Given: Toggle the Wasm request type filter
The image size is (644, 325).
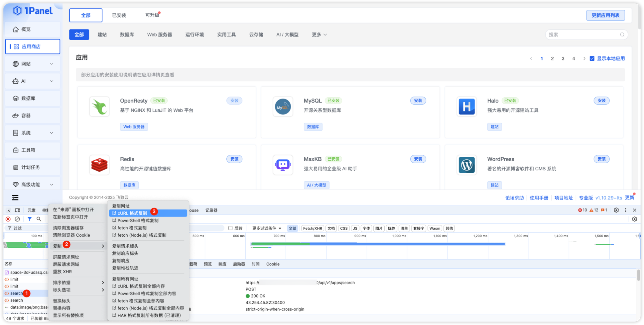Looking at the screenshot, I should click(435, 228).
